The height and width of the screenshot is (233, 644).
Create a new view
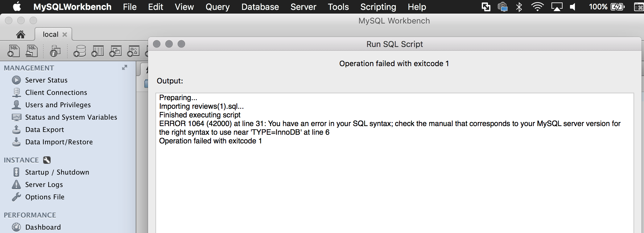115,51
